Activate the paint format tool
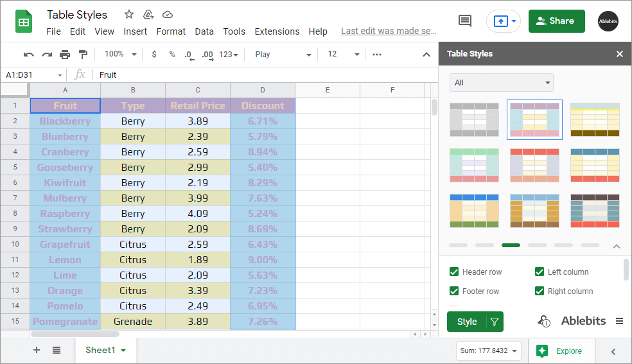 (x=83, y=55)
